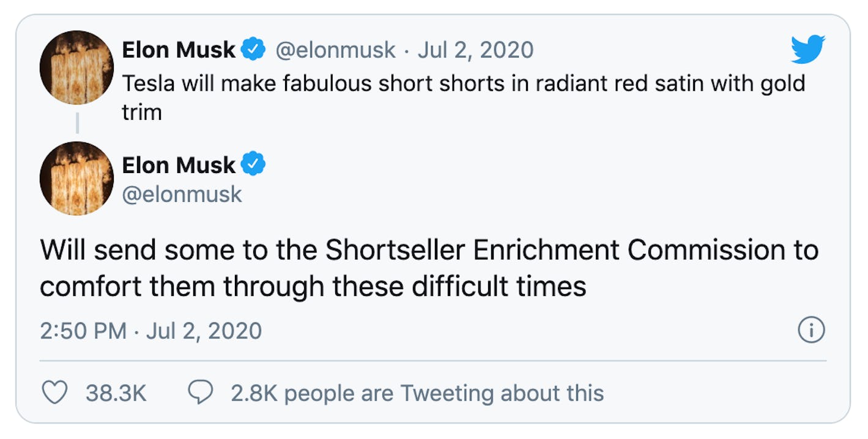Click the @elonmusk username under the second tweet
The height and width of the screenshot is (439, 868).
182,194
